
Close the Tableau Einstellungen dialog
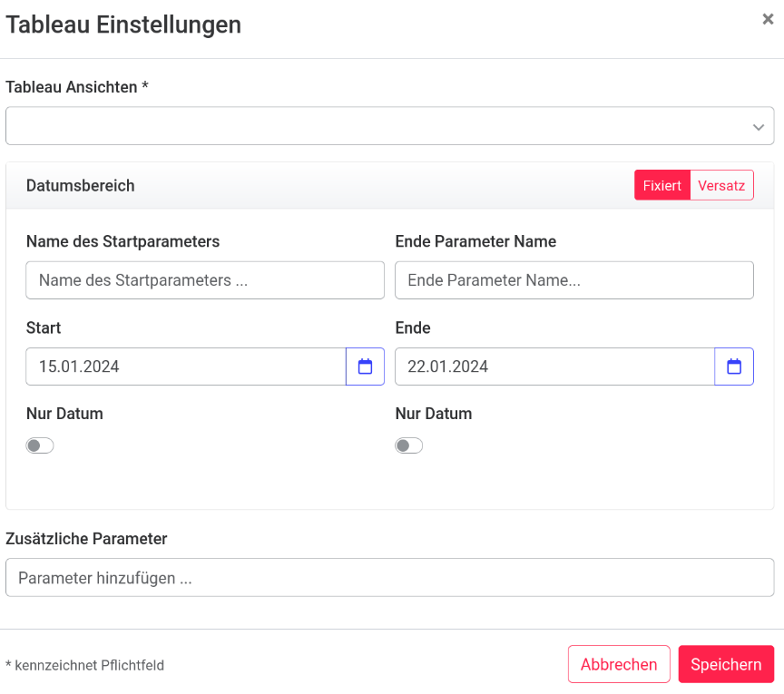(768, 19)
